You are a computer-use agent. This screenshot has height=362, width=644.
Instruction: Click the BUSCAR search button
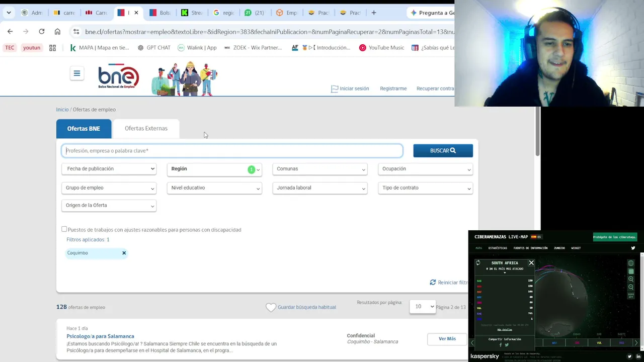tap(443, 151)
